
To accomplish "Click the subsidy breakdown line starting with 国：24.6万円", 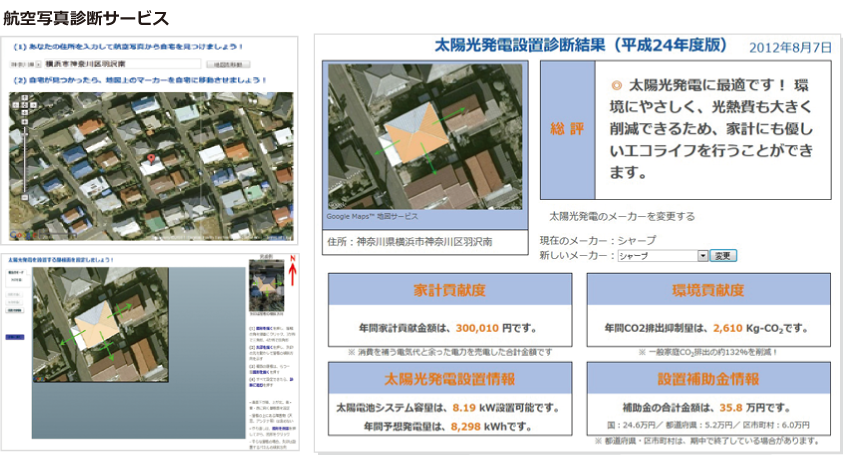I will pyautogui.click(x=709, y=425).
